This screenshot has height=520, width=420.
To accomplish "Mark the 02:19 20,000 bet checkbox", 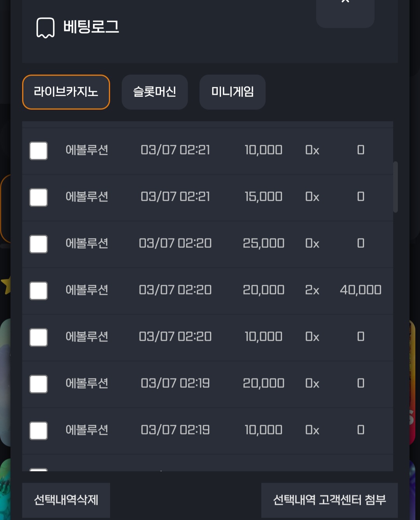I will point(38,384).
